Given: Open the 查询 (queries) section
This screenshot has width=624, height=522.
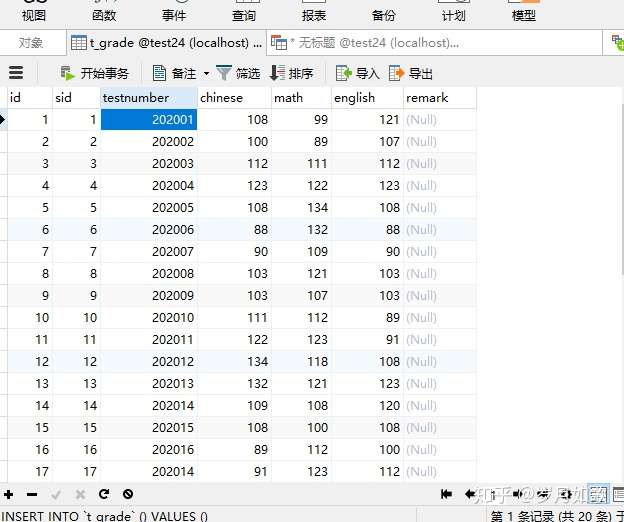Looking at the screenshot, I should pyautogui.click(x=244, y=12).
